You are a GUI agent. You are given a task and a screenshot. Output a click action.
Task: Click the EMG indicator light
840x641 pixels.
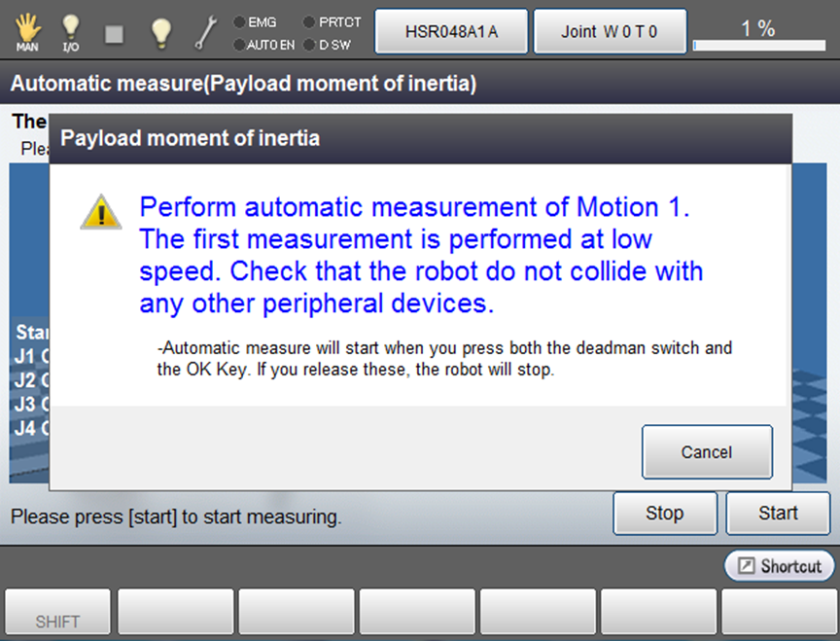click(x=239, y=21)
